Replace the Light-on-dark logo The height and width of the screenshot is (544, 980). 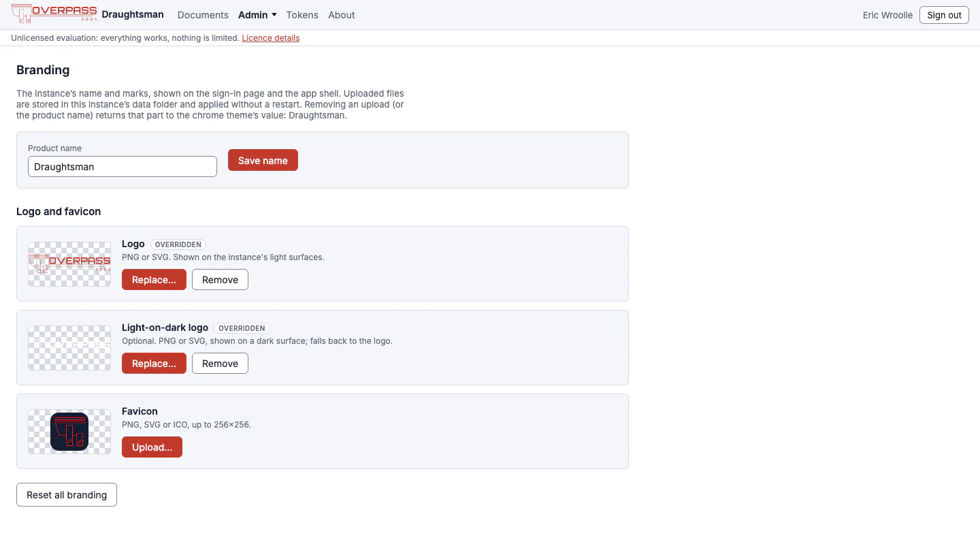(x=154, y=364)
